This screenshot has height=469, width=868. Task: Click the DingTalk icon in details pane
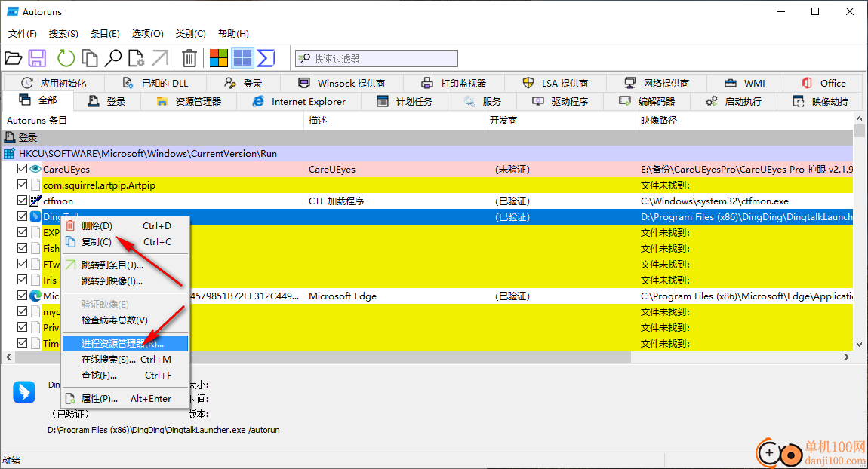(24, 392)
